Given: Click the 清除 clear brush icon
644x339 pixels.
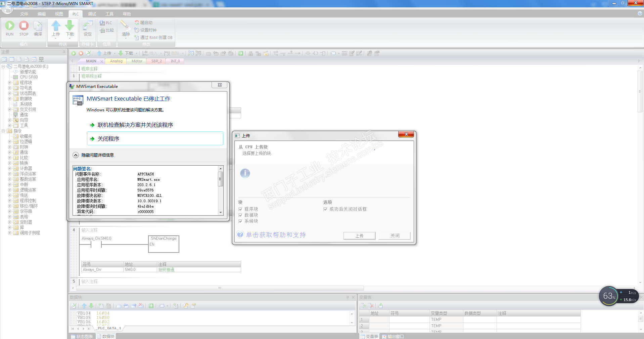Looking at the screenshot, I should [x=125, y=25].
